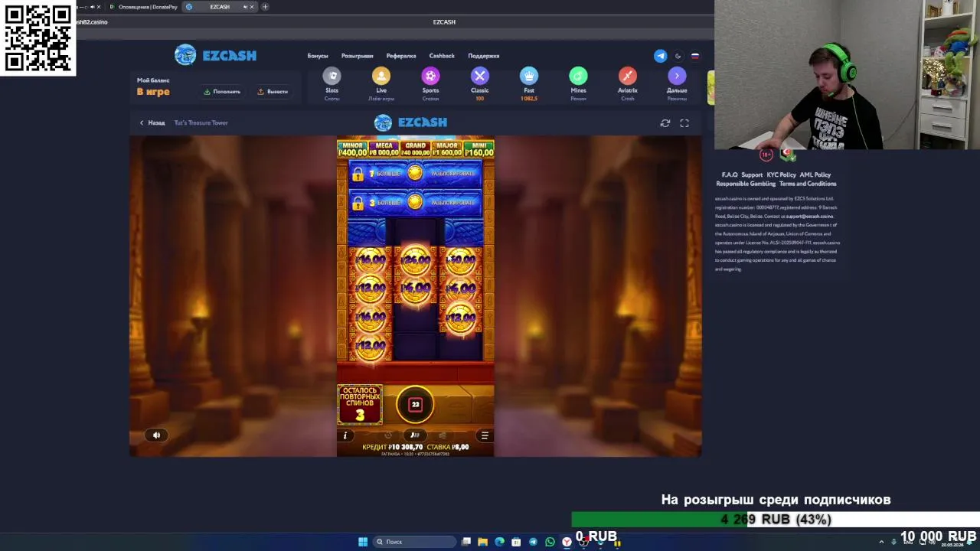Open the Telegram channel icon in header
This screenshot has height=551, width=980.
click(660, 56)
